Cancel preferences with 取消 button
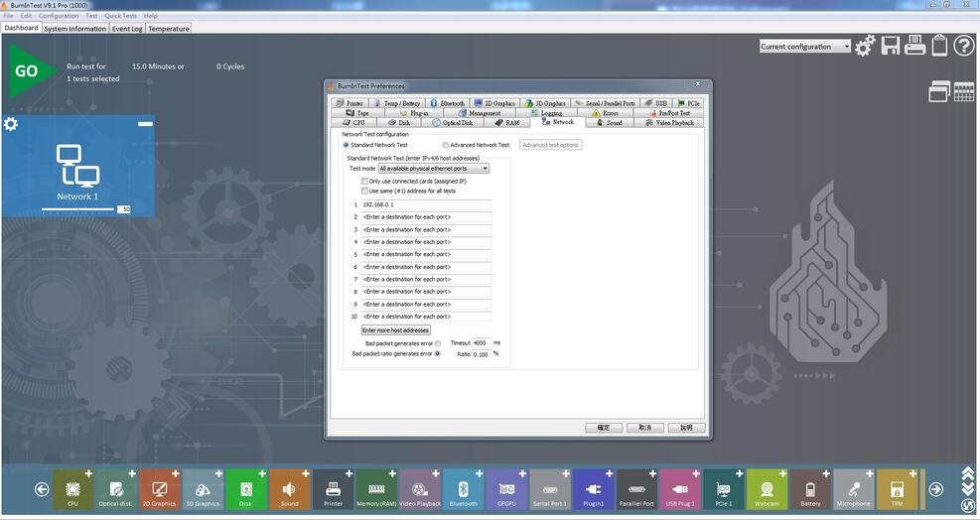The image size is (980, 520). click(645, 428)
